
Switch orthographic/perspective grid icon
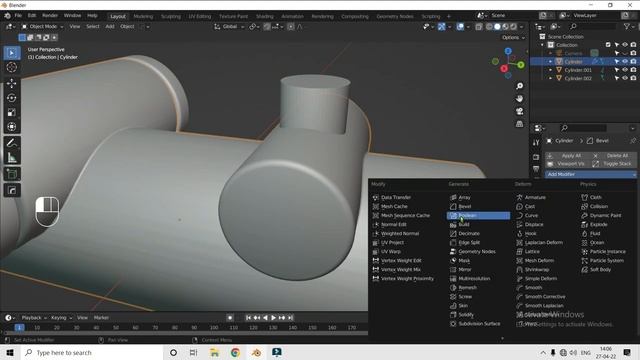click(519, 124)
